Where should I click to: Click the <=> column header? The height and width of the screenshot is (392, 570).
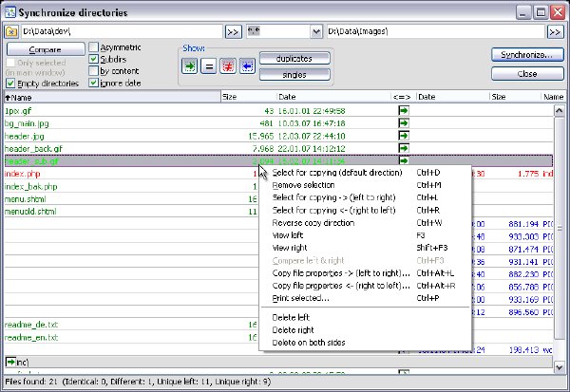tap(403, 97)
